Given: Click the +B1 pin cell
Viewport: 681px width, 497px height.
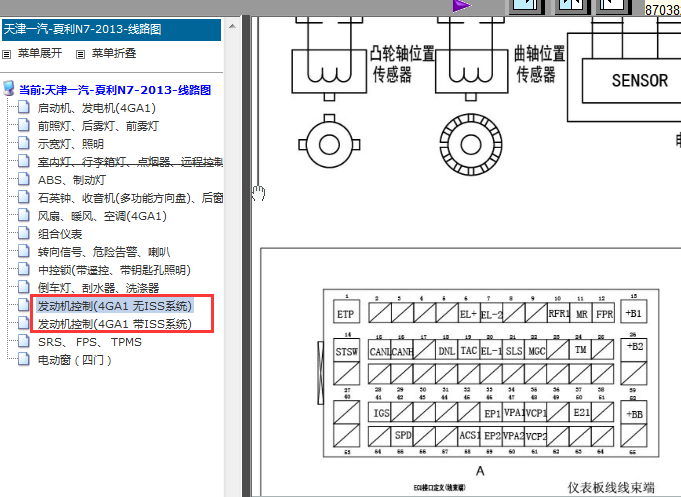Looking at the screenshot, I should pyautogui.click(x=633, y=313).
